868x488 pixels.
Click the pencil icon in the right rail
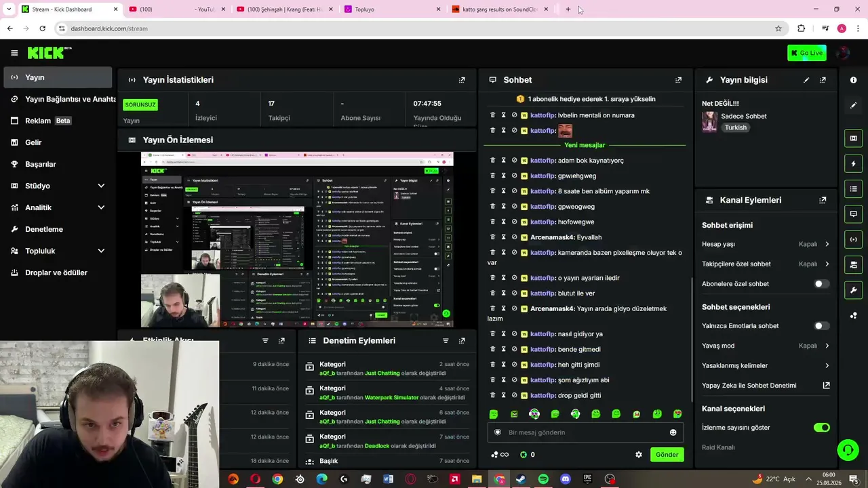coord(853,105)
